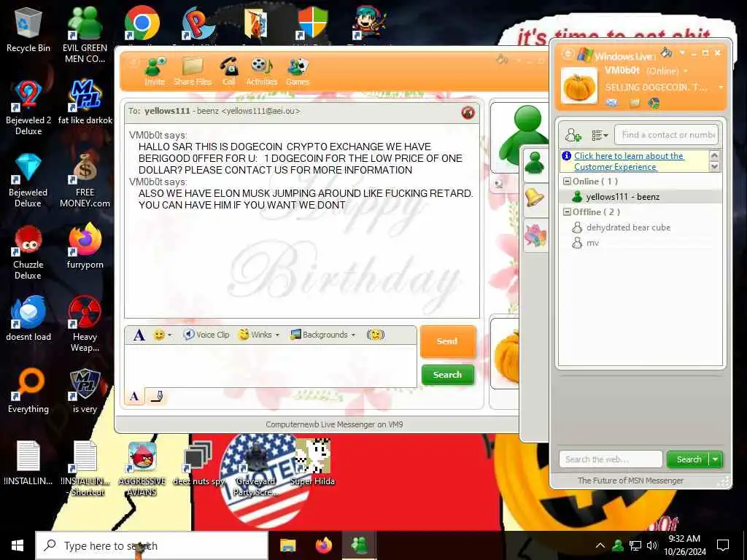Screen dimensions: 747x560
Task: Click the Windows Start button
Action: coord(18,545)
